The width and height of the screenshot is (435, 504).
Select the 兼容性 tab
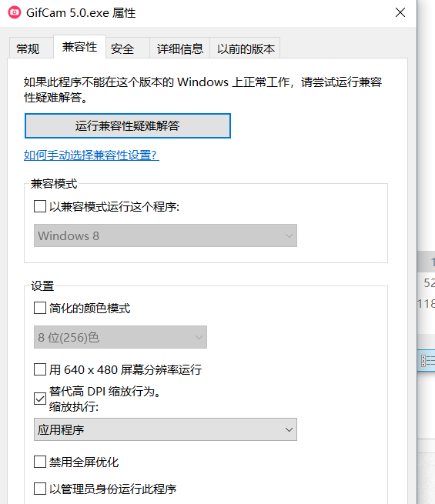click(79, 47)
